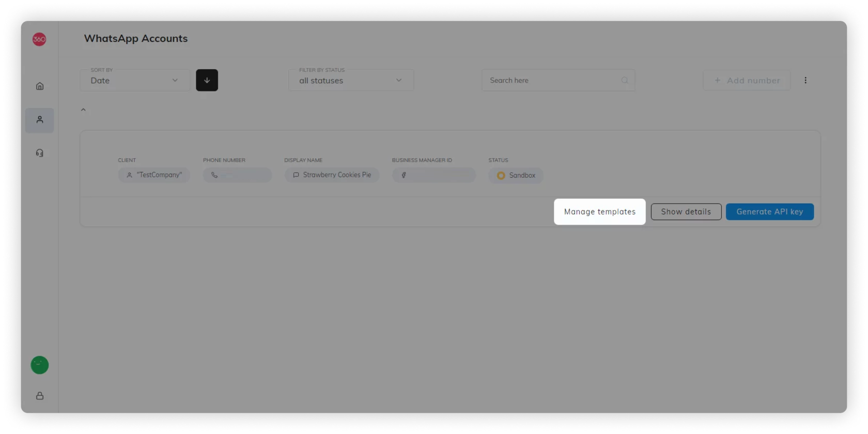
Task: Open the support headset icon
Action: 40,153
